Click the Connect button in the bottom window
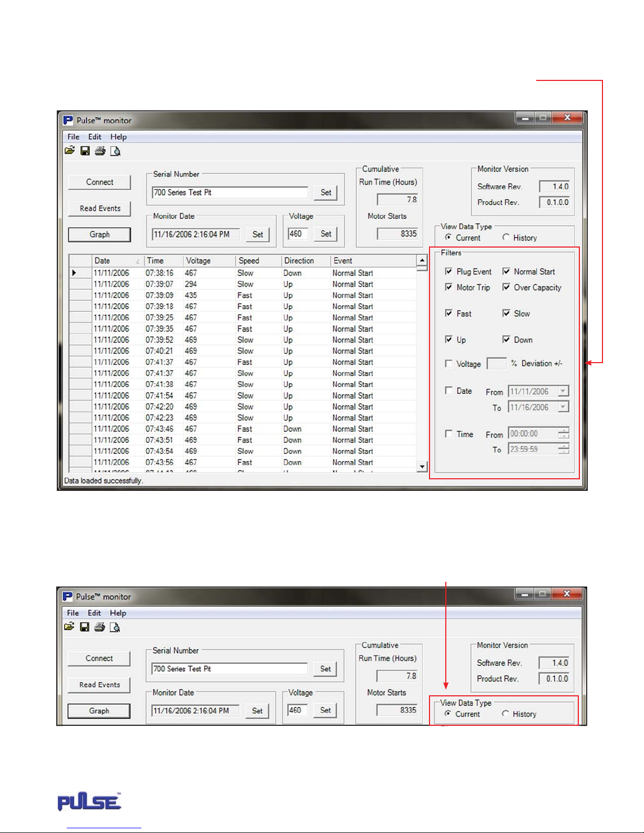Viewport: 644px width, 833px height. click(99, 659)
